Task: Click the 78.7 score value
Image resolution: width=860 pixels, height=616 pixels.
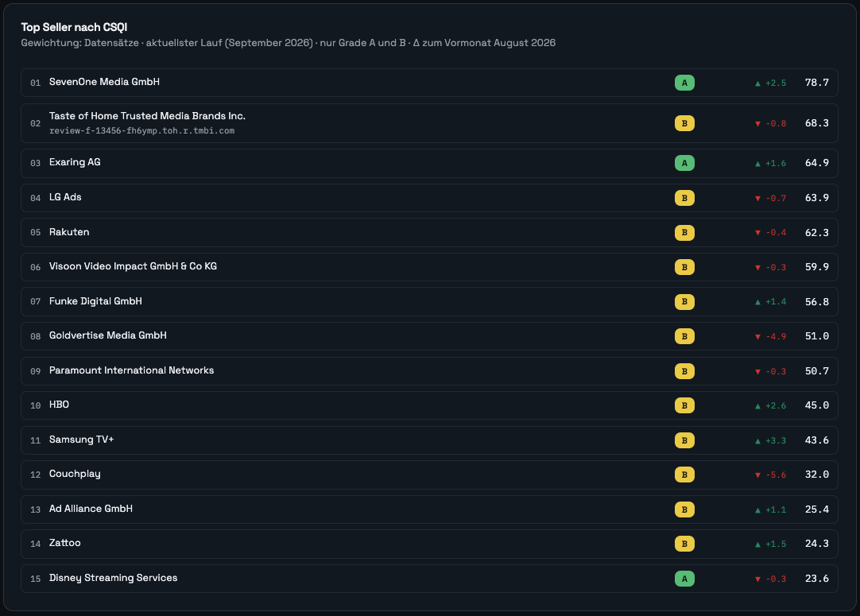Action: click(x=816, y=83)
